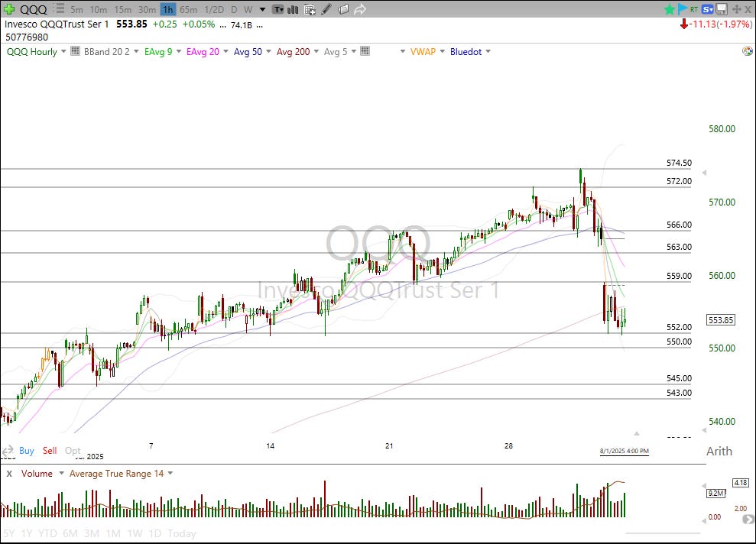Select the 15m timeframe
The image size is (756, 544).
122,10
